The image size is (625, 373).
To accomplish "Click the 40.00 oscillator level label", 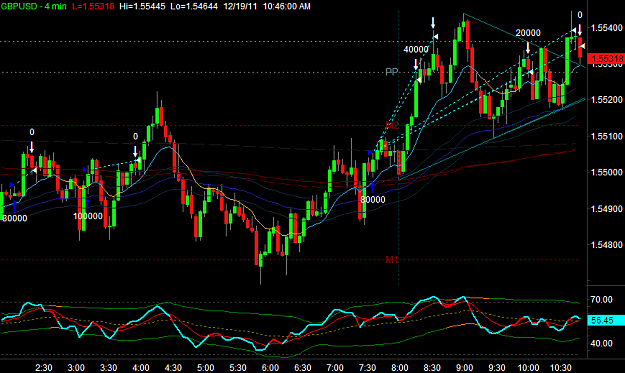I will 601,343.
